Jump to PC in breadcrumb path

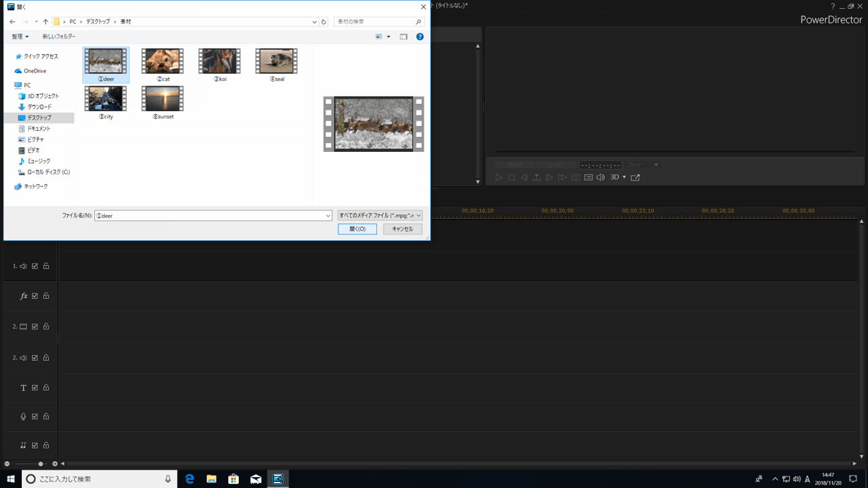tap(73, 22)
